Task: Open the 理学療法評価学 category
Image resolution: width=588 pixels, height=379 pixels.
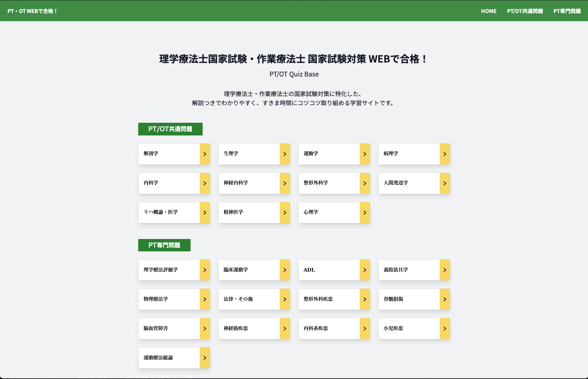Action: [x=174, y=270]
